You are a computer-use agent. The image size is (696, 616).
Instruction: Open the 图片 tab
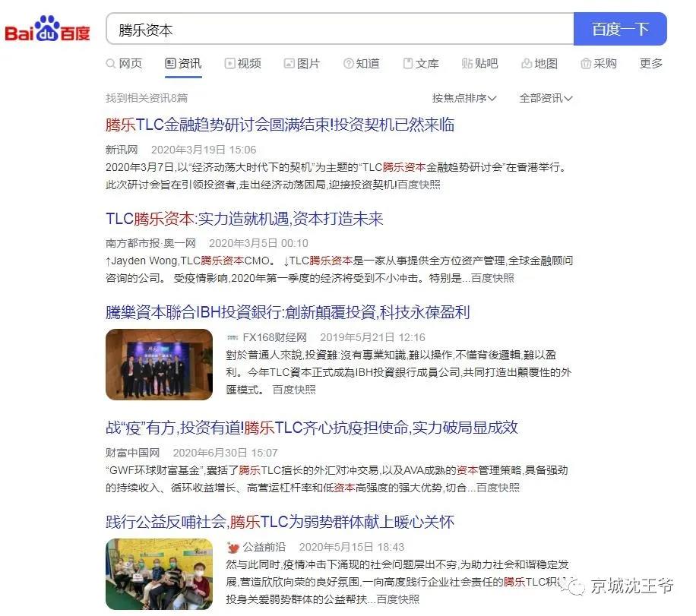(302, 64)
